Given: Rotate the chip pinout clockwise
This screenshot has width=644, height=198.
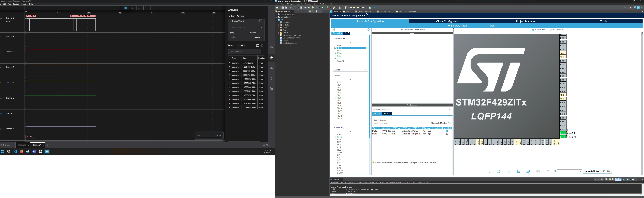Looking at the screenshot, I should tap(518, 171).
